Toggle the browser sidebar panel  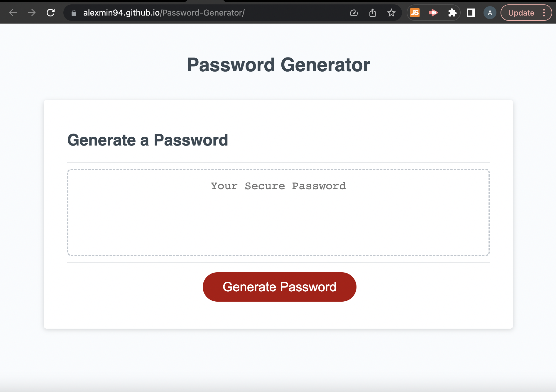pyautogui.click(x=471, y=13)
